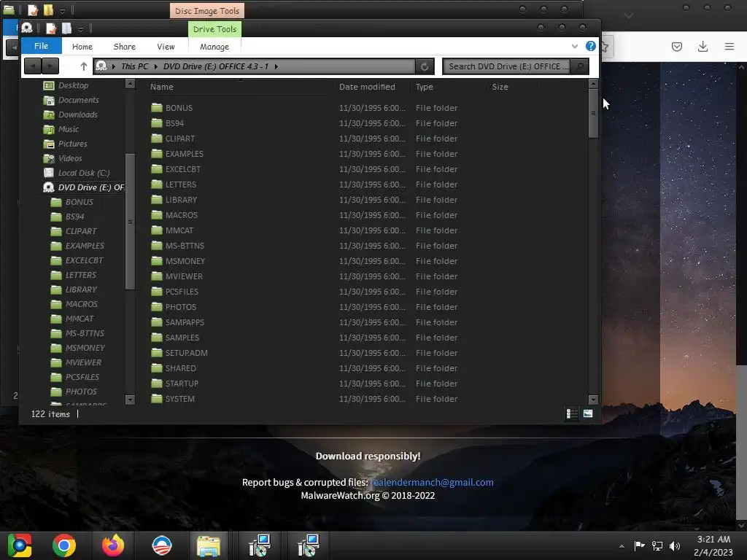Open the Manage ribbon tab

(x=214, y=47)
